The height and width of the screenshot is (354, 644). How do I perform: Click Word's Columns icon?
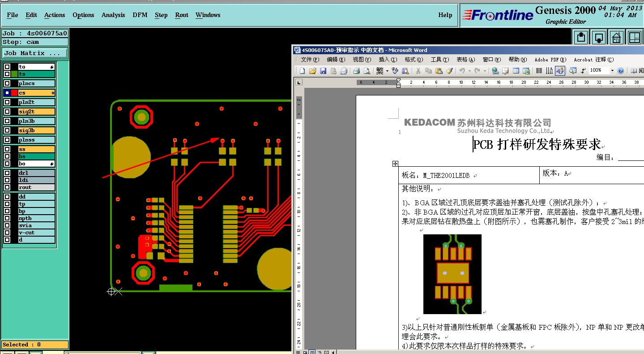click(539, 71)
